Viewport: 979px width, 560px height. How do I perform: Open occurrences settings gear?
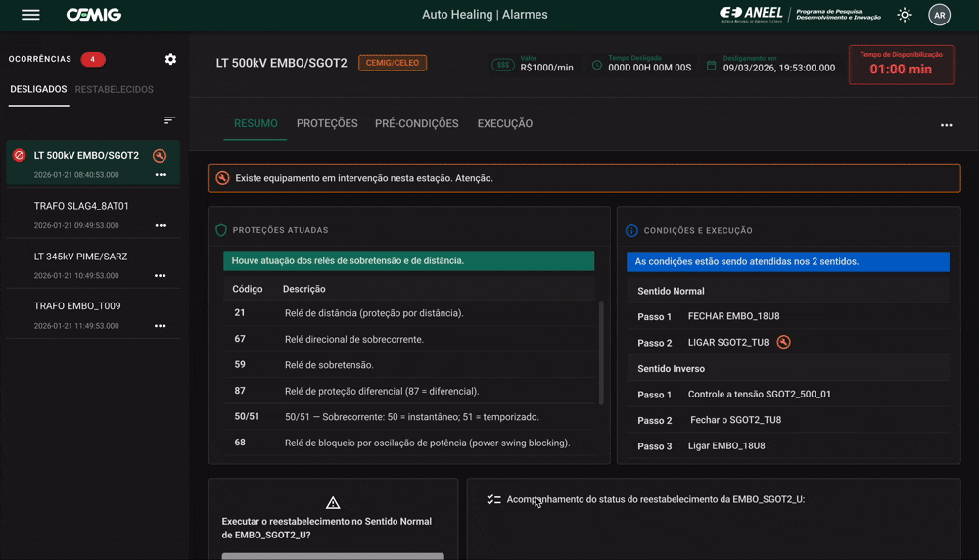click(x=170, y=59)
